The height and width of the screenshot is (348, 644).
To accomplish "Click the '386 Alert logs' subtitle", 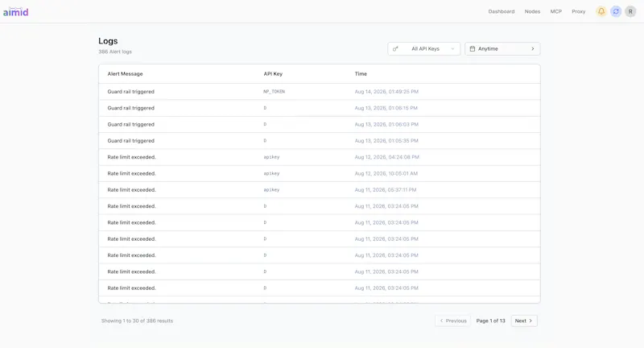I will point(115,52).
